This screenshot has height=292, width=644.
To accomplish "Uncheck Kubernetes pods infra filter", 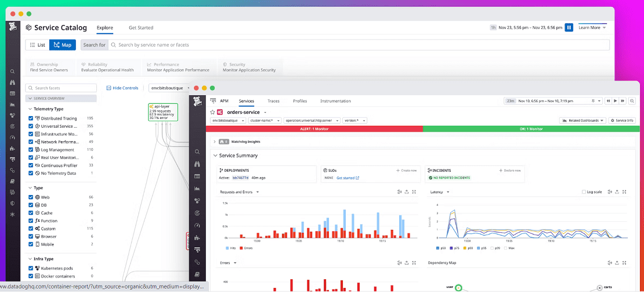I will (x=31, y=268).
